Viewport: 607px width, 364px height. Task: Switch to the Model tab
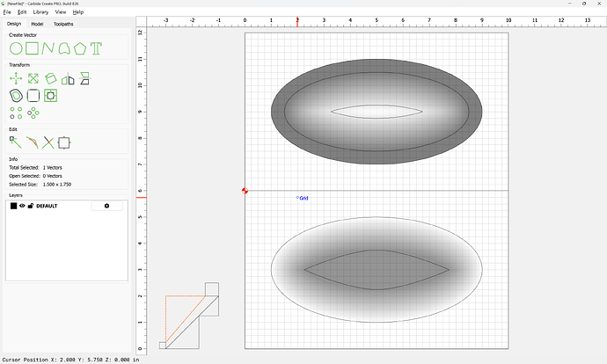38,24
